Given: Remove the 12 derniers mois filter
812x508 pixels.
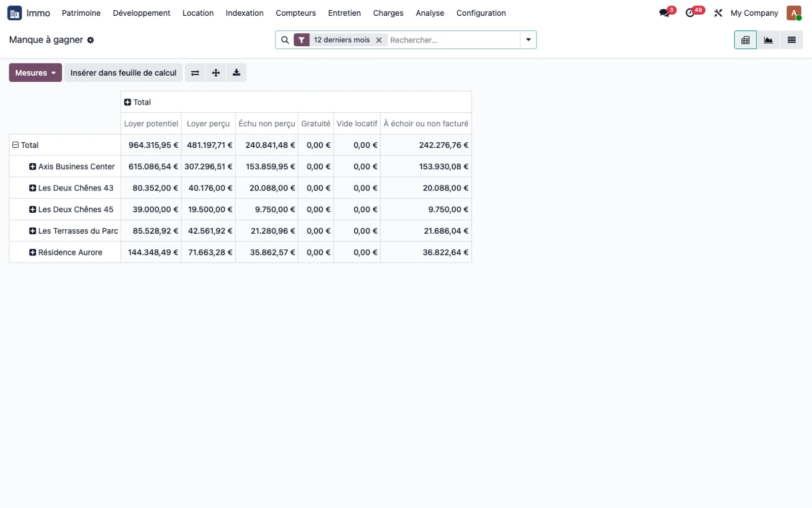Looking at the screenshot, I should pos(379,40).
